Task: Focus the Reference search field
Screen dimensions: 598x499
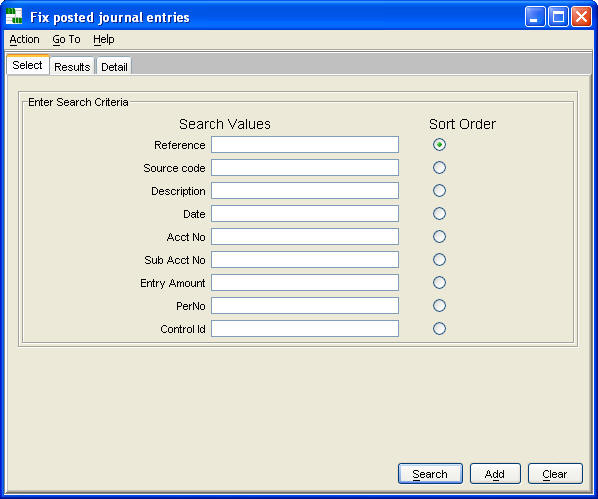Action: pos(305,145)
